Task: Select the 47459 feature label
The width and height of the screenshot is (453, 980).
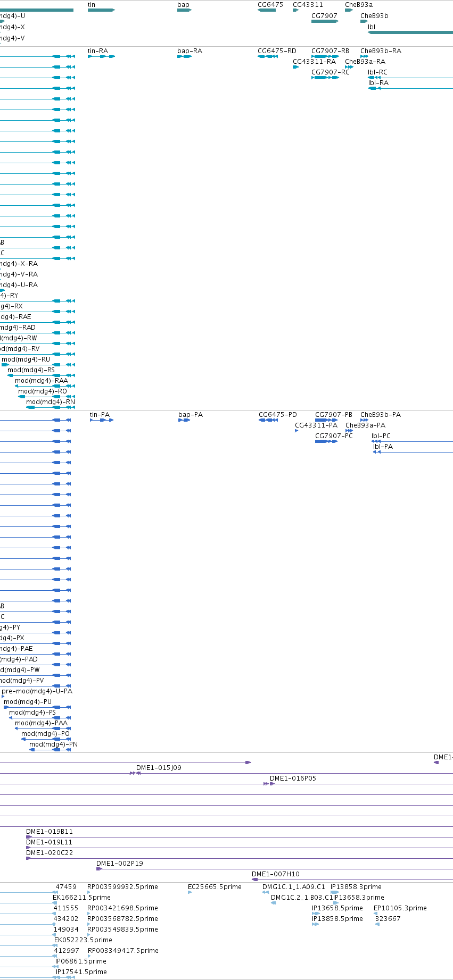Action: 66,887
